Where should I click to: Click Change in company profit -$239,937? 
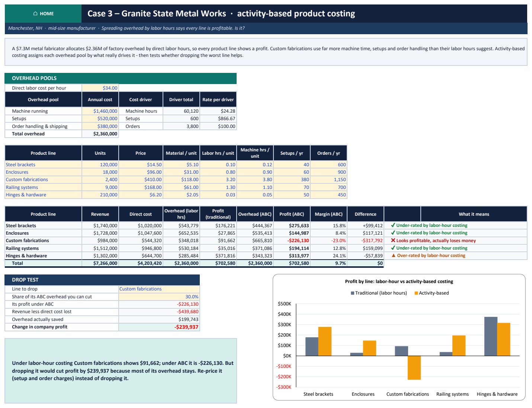[159, 327]
